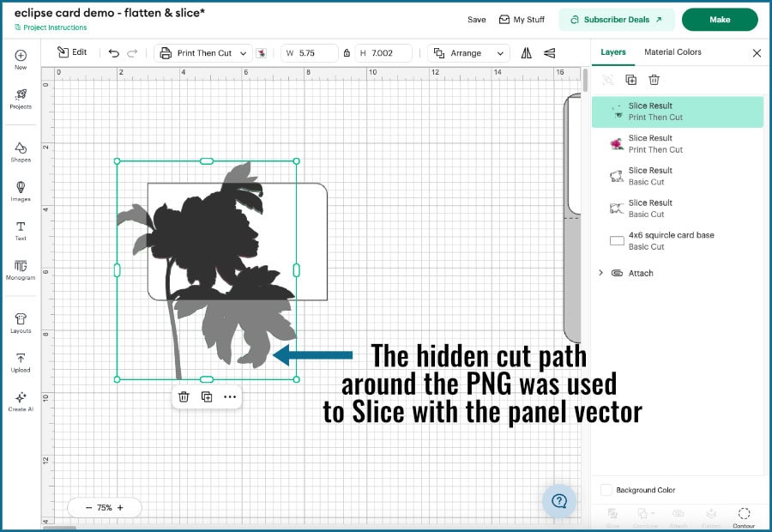Open the Shapes tool
Viewport: 772px width, 532px height.
(21, 152)
